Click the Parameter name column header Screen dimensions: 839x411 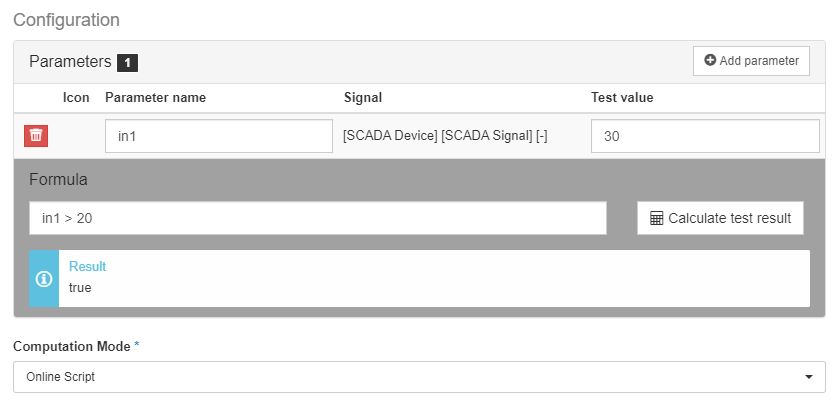coord(155,98)
